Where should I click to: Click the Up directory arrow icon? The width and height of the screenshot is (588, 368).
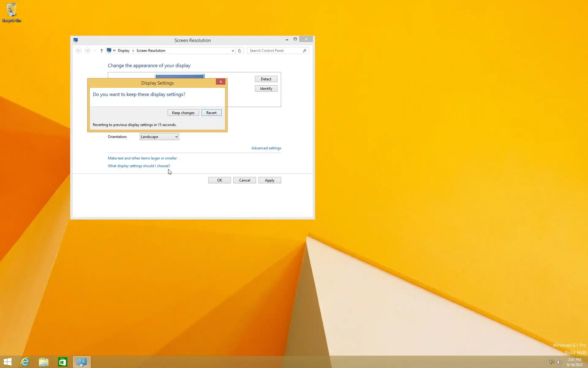[x=102, y=51]
